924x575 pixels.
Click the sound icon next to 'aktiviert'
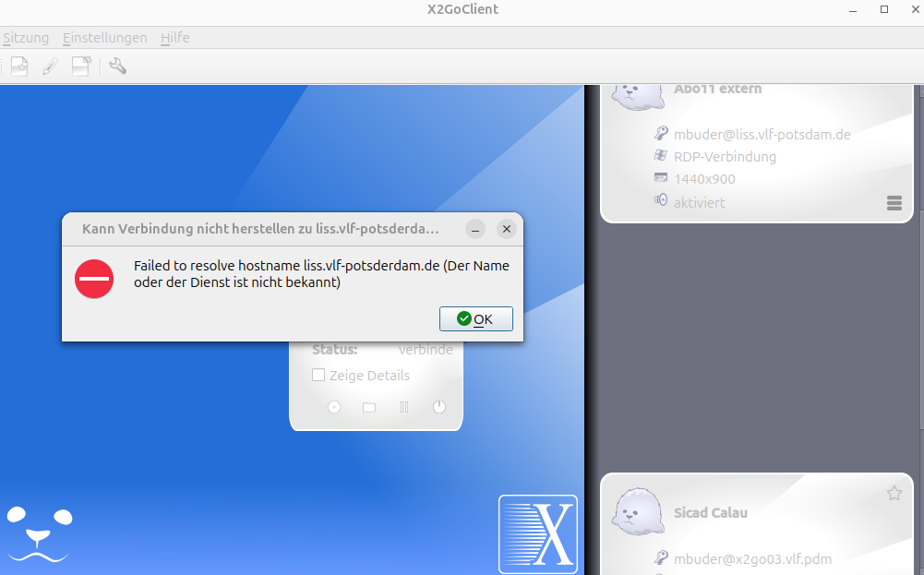[661, 200]
